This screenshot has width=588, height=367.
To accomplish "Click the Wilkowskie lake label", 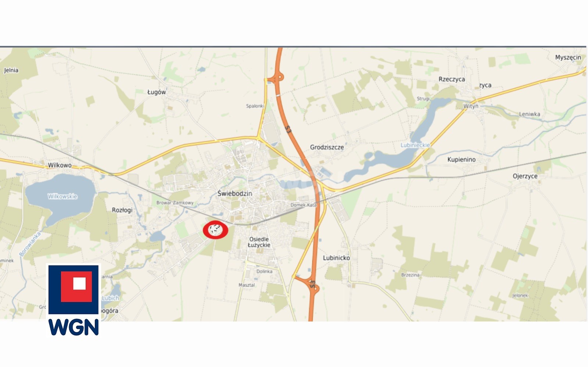I will point(63,196).
